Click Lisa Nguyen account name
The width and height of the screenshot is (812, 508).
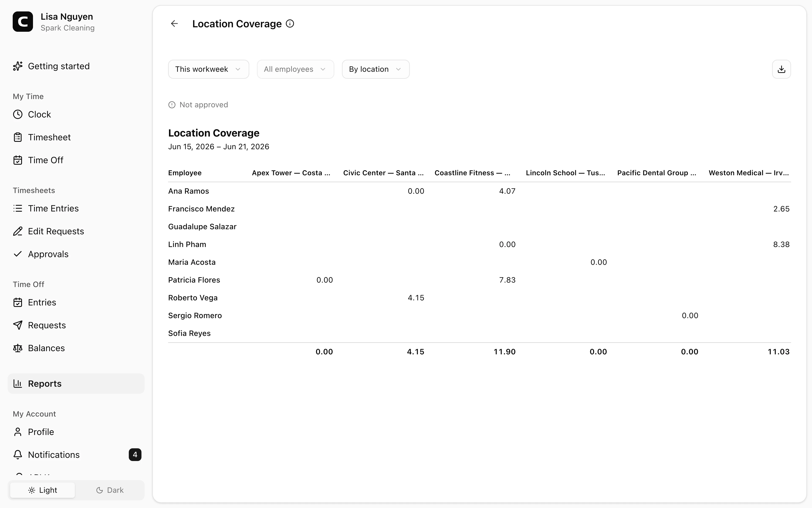67,17
